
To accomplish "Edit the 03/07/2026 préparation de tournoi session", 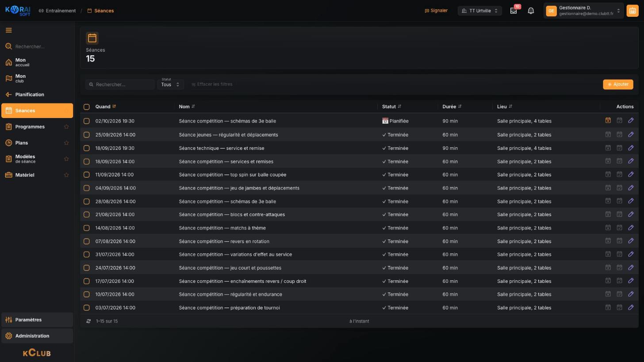I will click(631, 307).
